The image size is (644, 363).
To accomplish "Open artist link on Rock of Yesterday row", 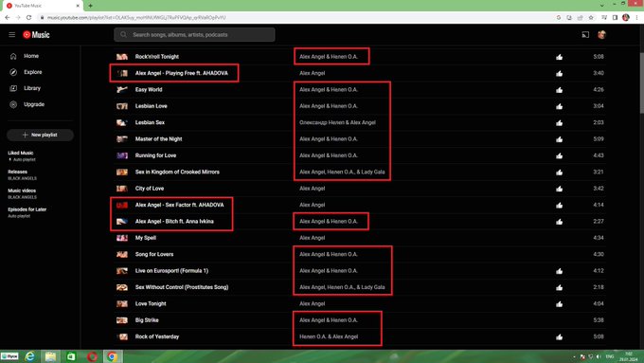I will point(329,336).
